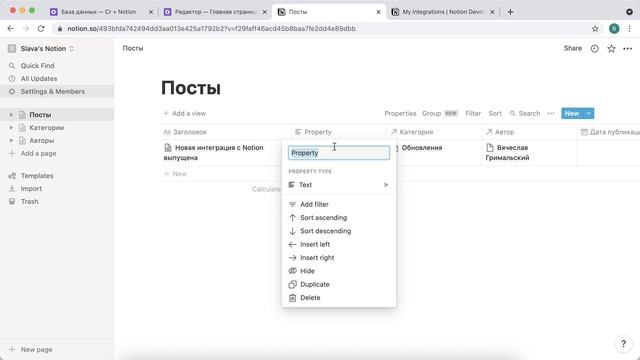
Task: Favorite this page with star icon
Action: click(x=611, y=49)
